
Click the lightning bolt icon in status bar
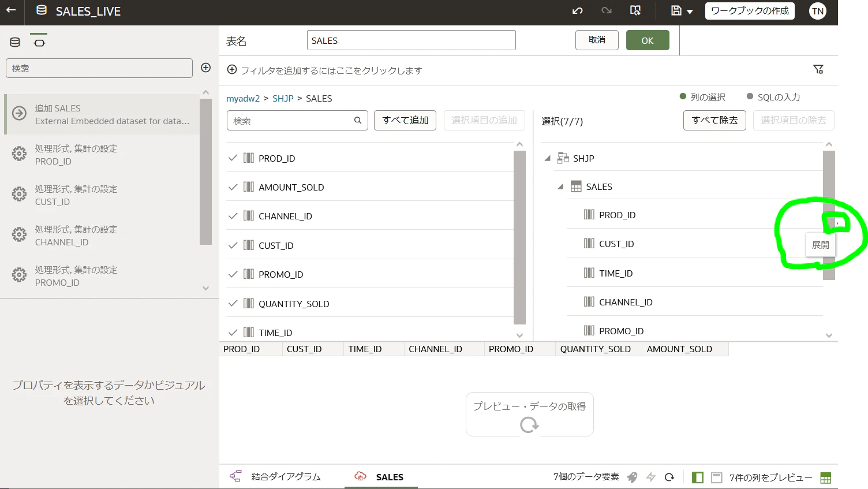click(651, 477)
